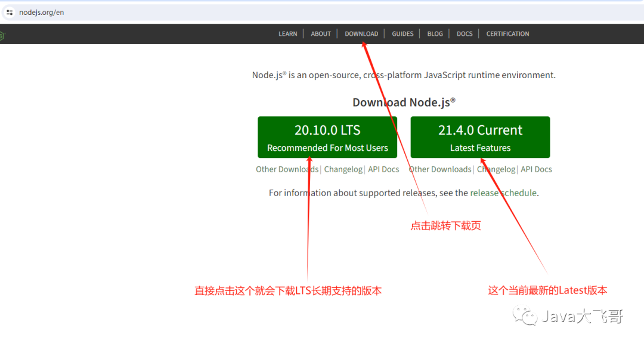Open Changelog under the Current button

coord(496,169)
